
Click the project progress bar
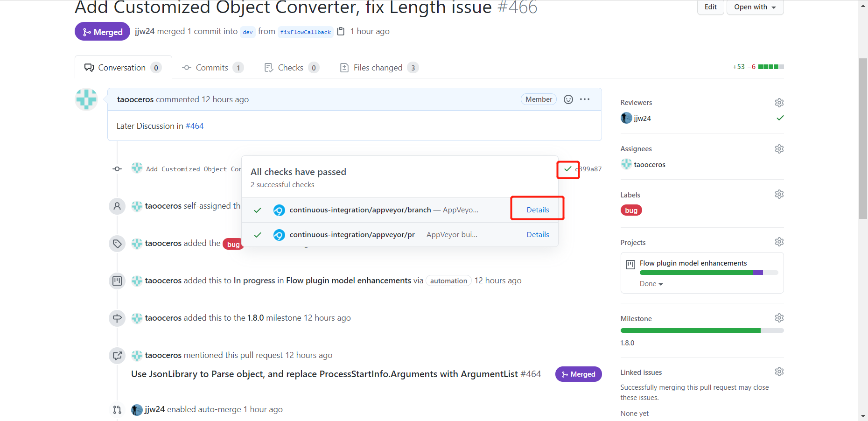pyautogui.click(x=709, y=273)
